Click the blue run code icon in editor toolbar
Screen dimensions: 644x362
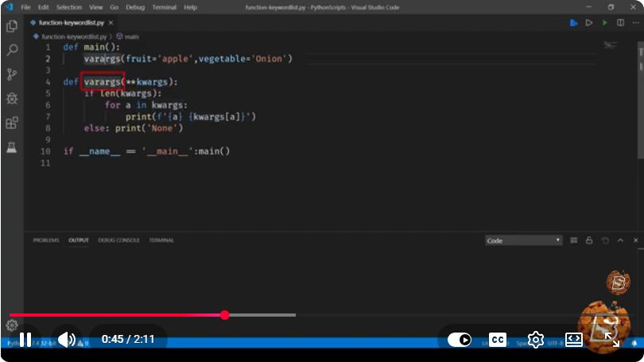click(x=574, y=22)
